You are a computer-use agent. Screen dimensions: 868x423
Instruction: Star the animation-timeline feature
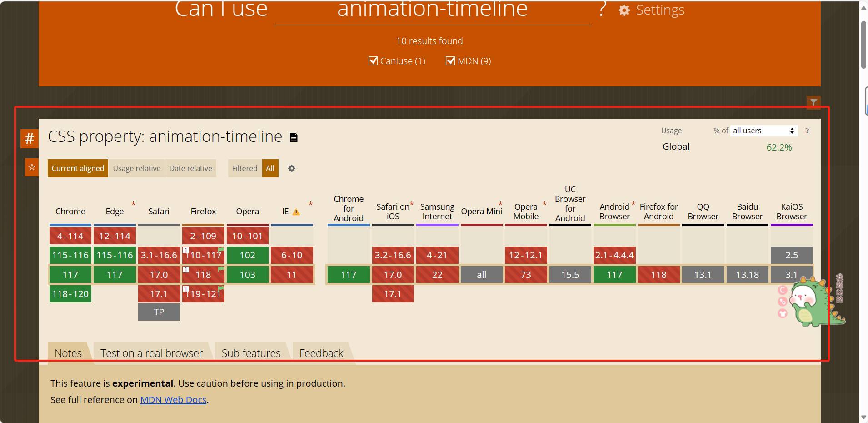[32, 167]
